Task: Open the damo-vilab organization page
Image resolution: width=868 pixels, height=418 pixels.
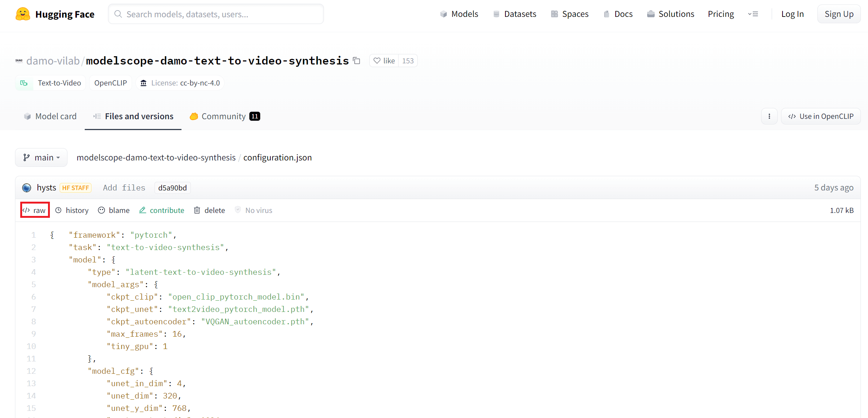Action: click(x=53, y=60)
